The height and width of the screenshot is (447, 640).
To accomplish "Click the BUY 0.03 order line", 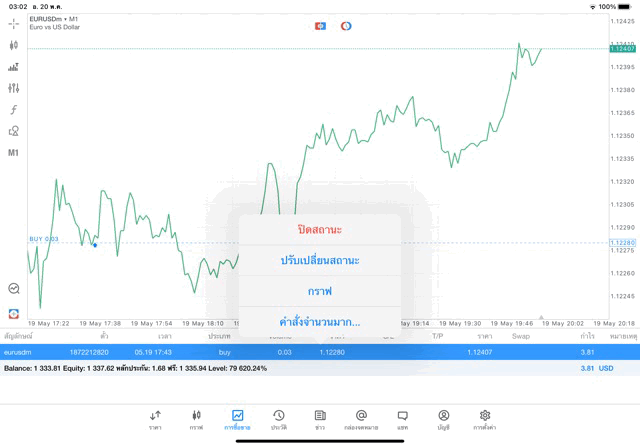I will tap(45, 239).
